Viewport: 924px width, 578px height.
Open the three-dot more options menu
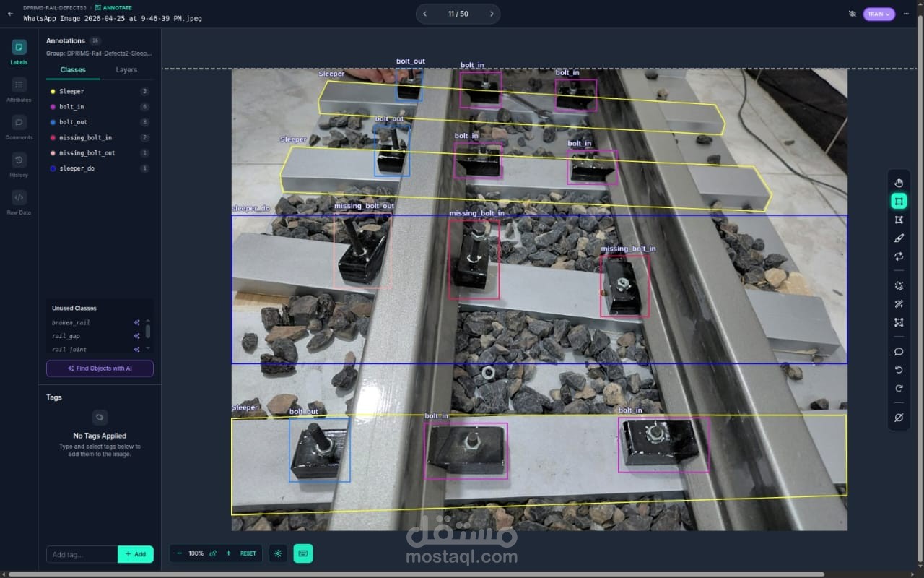pos(906,14)
